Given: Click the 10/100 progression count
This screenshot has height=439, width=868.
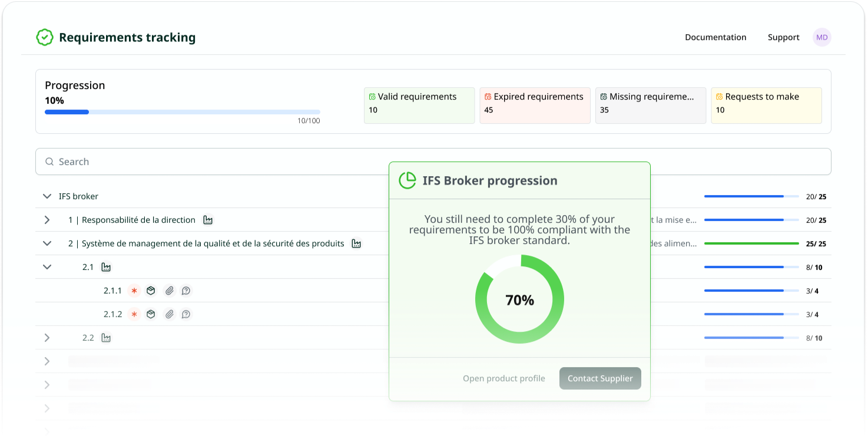Looking at the screenshot, I should [x=309, y=121].
